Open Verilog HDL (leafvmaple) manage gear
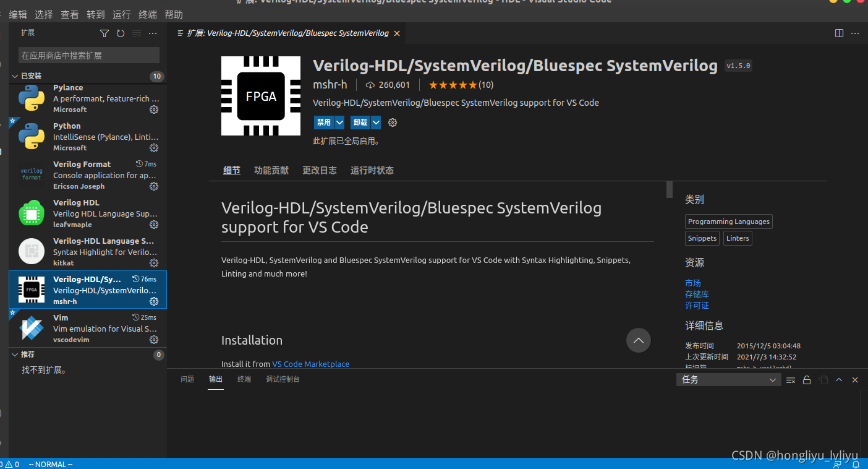 154,225
